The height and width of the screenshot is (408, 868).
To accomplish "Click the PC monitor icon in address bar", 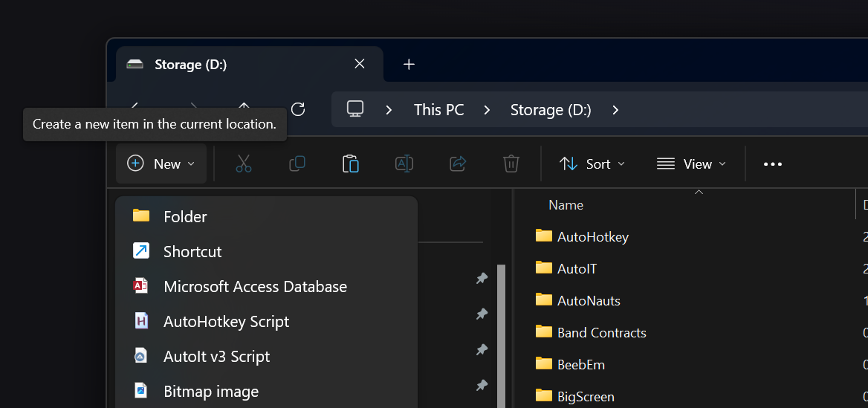I will tap(354, 109).
